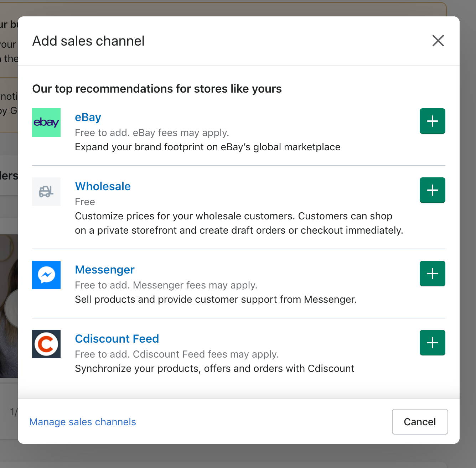Add the eBay sales channel
476x468 pixels.
(432, 121)
